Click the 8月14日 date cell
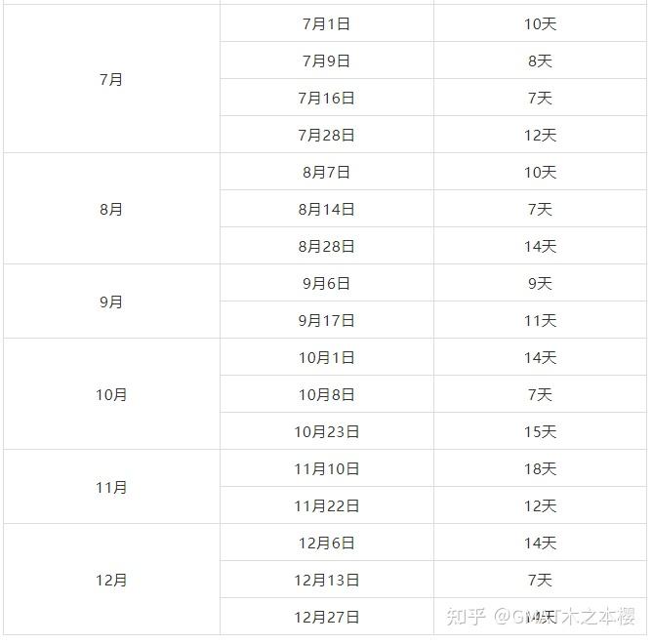This screenshot has width=652, height=644. pos(326,209)
